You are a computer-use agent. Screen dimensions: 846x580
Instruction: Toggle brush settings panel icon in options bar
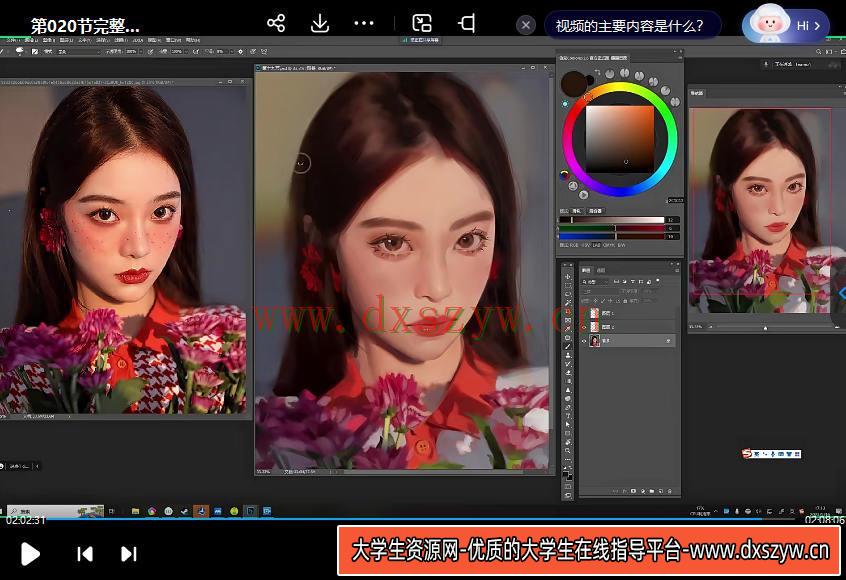[35, 51]
